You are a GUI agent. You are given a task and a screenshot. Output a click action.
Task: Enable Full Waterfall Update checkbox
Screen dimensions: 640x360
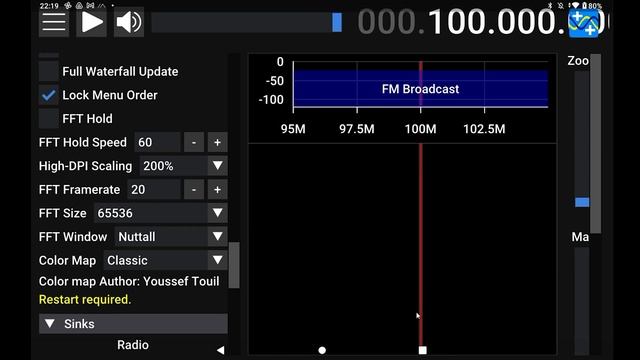(49, 71)
